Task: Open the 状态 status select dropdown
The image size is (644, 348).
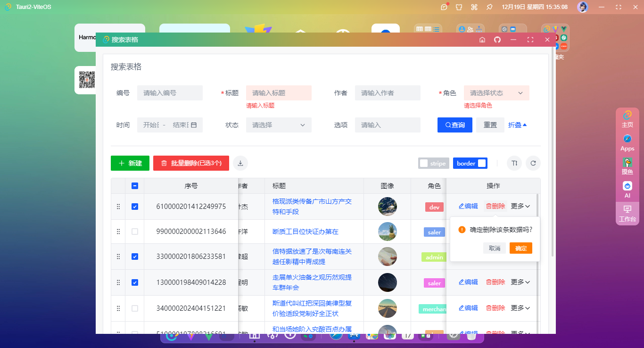Action: tap(279, 124)
